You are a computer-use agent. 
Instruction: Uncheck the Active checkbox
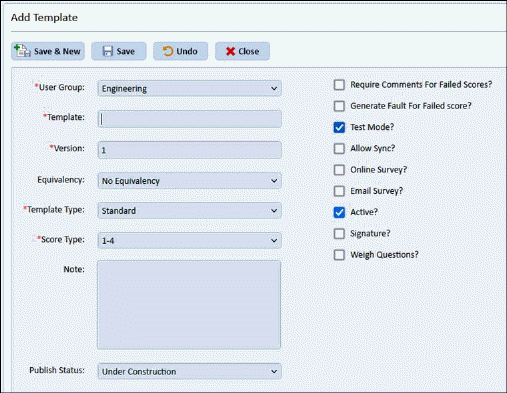pyautogui.click(x=339, y=212)
